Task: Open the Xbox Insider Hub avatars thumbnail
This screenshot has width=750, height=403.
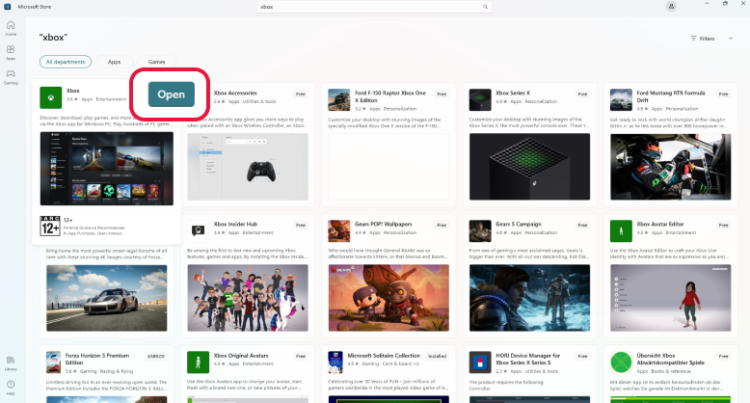Action: coord(248,298)
